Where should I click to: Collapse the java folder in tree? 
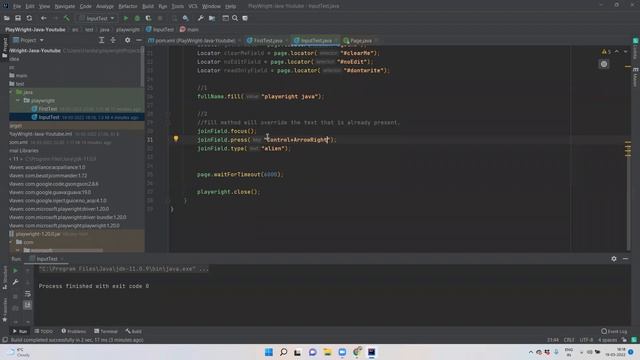[x=11, y=92]
